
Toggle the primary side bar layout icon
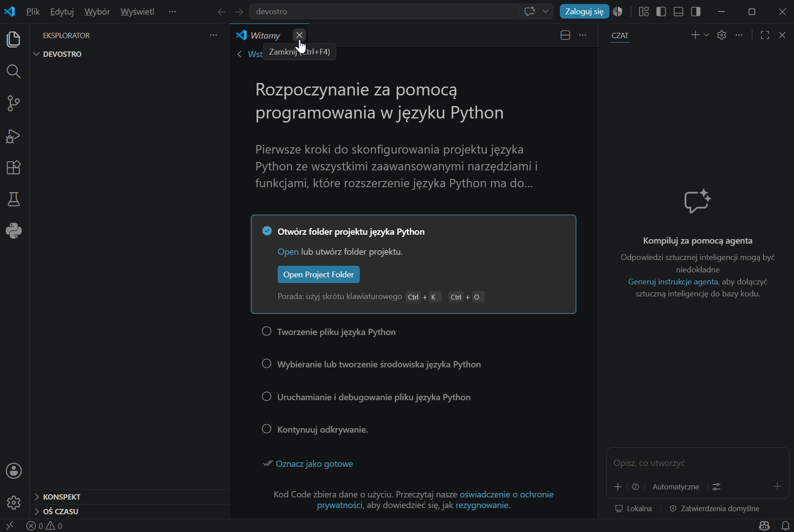click(x=661, y=12)
